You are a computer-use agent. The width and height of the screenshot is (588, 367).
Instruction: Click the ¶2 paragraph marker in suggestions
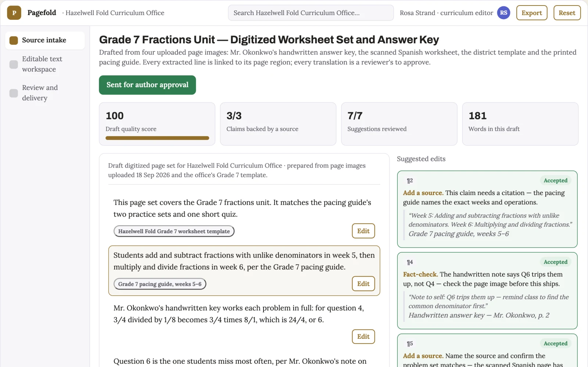pyautogui.click(x=410, y=181)
